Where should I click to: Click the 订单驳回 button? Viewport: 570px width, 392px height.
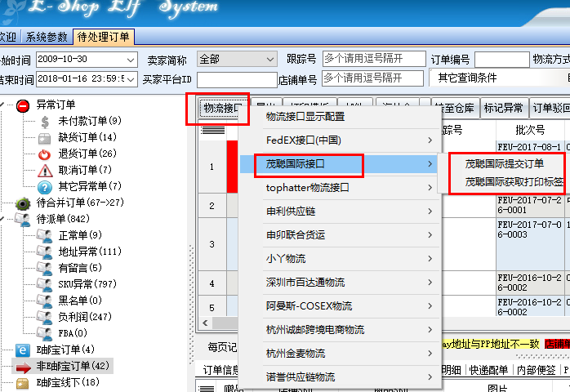[550, 108]
